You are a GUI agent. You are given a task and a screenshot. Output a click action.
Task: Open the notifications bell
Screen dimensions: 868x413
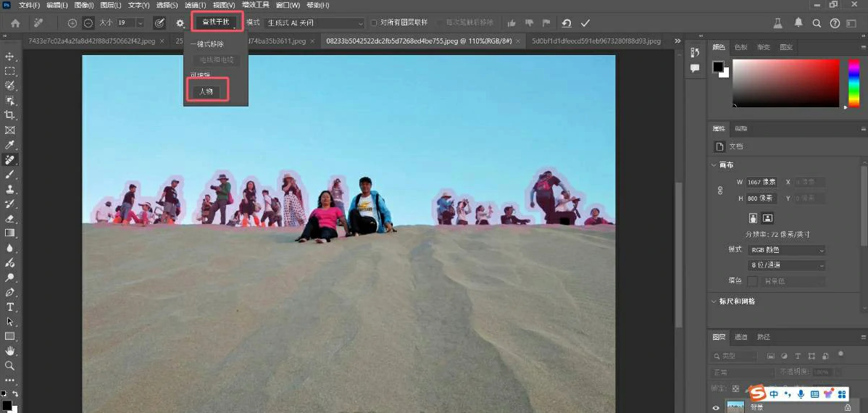click(798, 22)
